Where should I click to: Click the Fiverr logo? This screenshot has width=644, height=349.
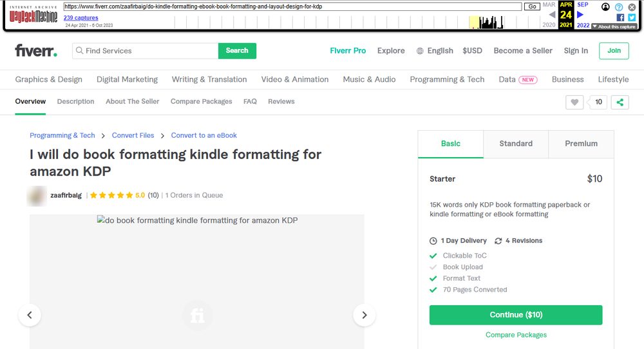coord(36,50)
